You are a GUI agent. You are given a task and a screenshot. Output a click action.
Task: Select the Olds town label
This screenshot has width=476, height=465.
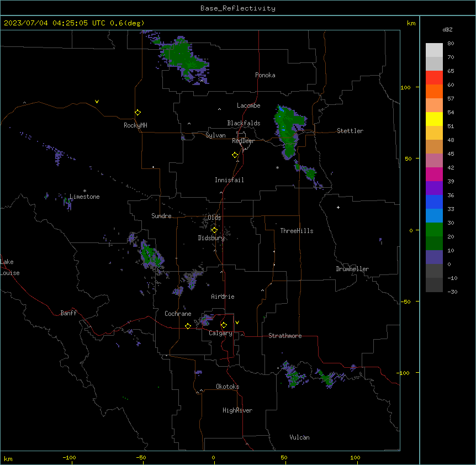point(214,218)
